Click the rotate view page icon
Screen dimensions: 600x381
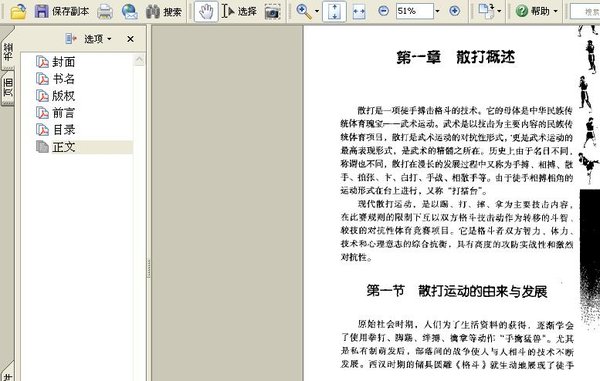(x=486, y=11)
